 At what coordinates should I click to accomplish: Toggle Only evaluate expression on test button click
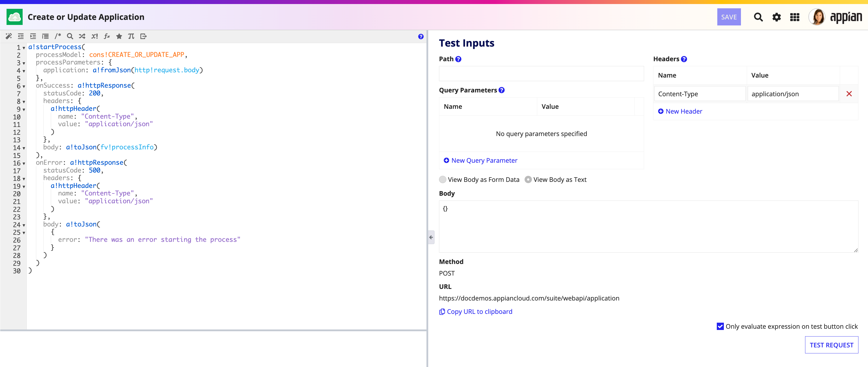tap(720, 326)
